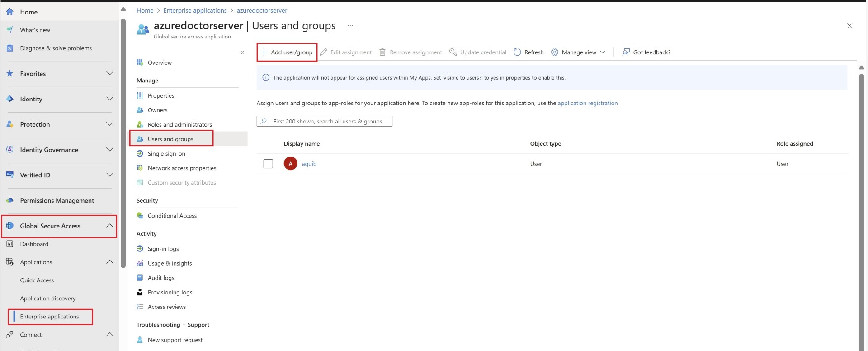Click the search users & groups field

click(324, 121)
